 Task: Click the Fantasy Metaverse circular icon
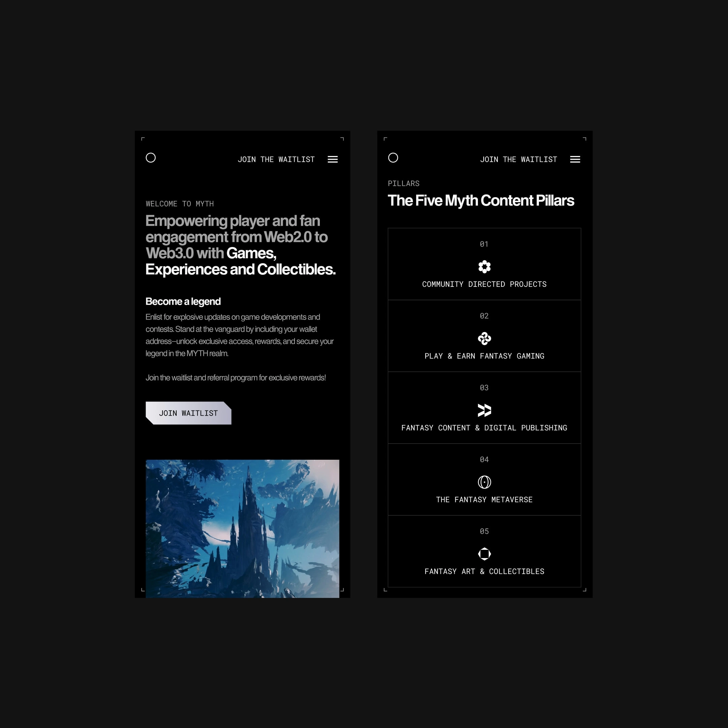coord(484,482)
